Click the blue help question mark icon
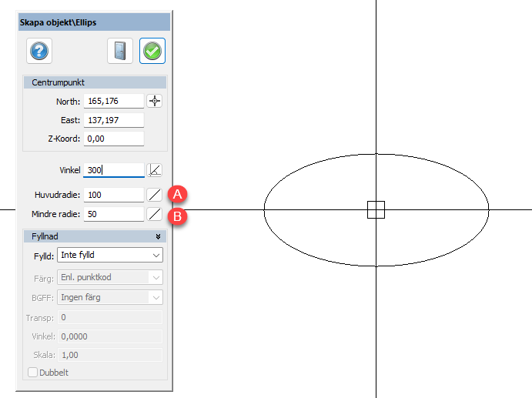The width and height of the screenshot is (532, 398). tap(39, 52)
